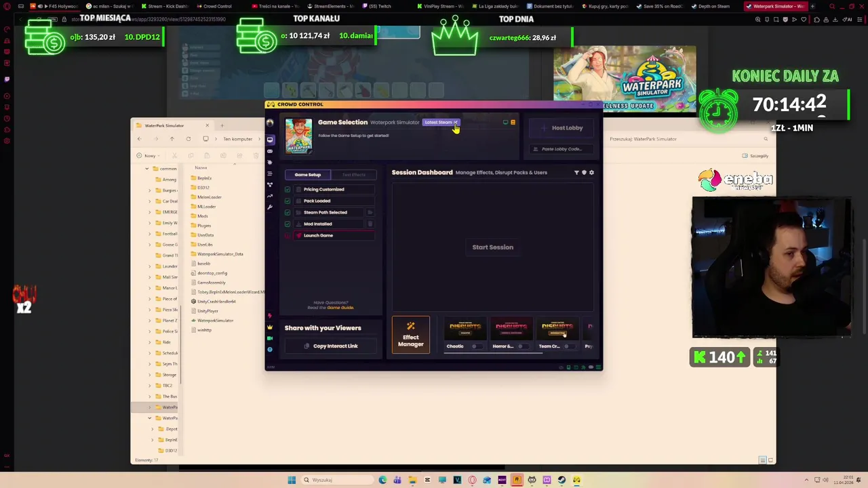The image size is (868, 488).
Task: Click the yellow crown icon in Crowd Control sidebar
Action: tap(270, 327)
